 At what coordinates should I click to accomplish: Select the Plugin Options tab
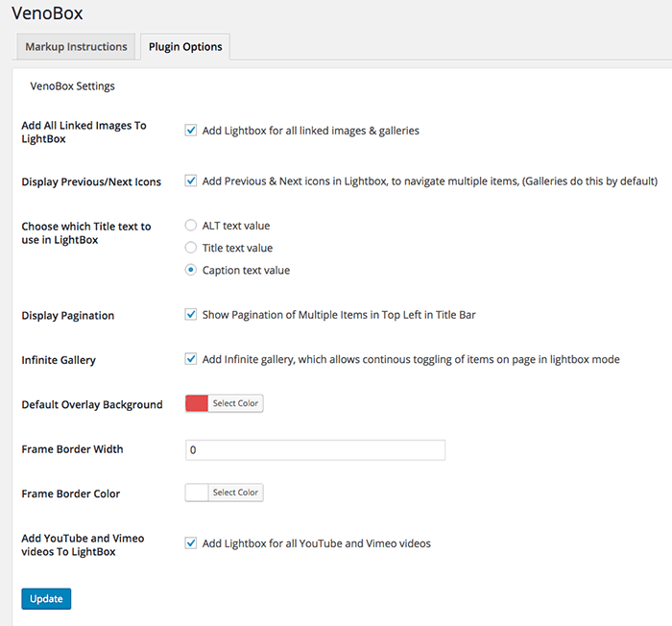tap(185, 46)
